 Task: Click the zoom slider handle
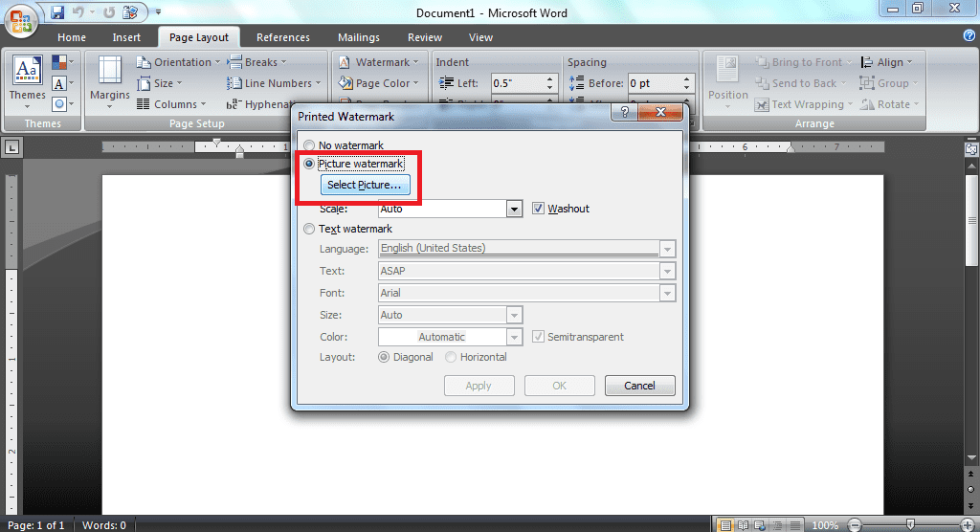pyautogui.click(x=911, y=524)
